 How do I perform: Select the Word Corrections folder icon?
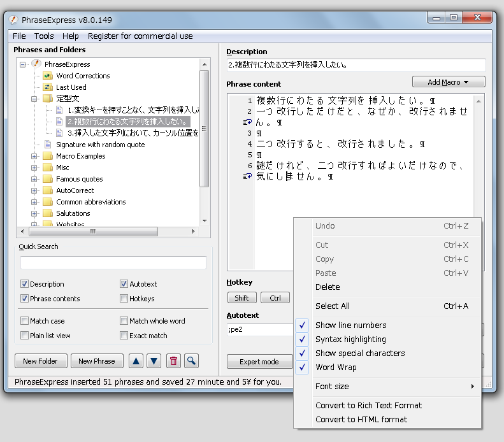pyautogui.click(x=47, y=76)
